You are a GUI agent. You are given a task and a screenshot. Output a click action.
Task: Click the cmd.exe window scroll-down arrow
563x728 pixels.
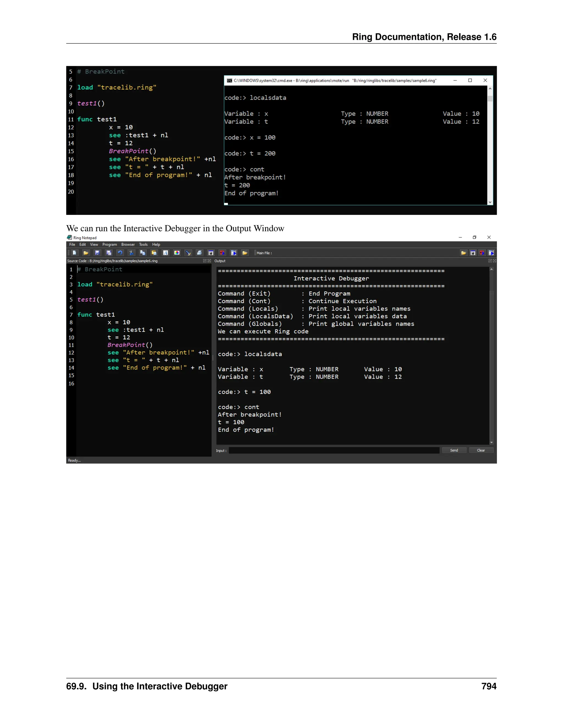pos(490,202)
